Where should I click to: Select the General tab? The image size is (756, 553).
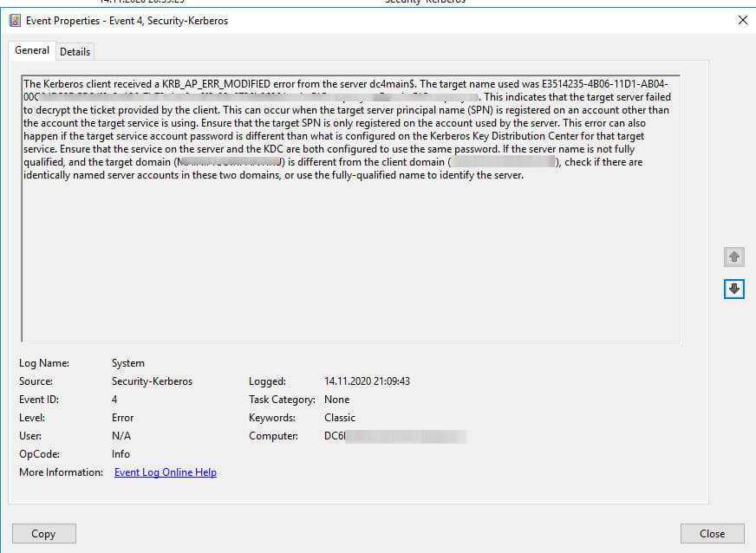click(x=32, y=50)
